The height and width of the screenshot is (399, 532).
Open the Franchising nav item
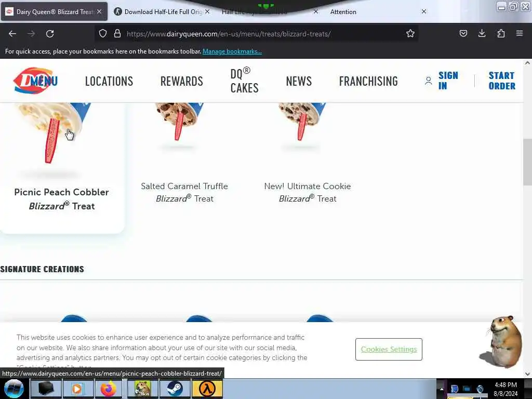point(368,81)
